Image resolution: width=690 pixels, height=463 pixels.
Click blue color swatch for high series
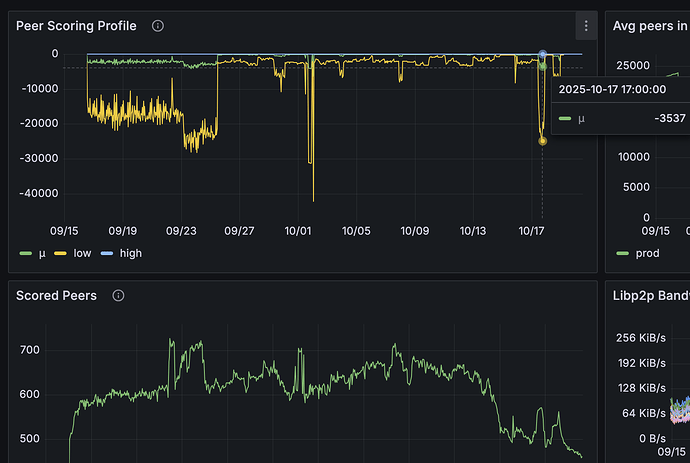coord(107,253)
